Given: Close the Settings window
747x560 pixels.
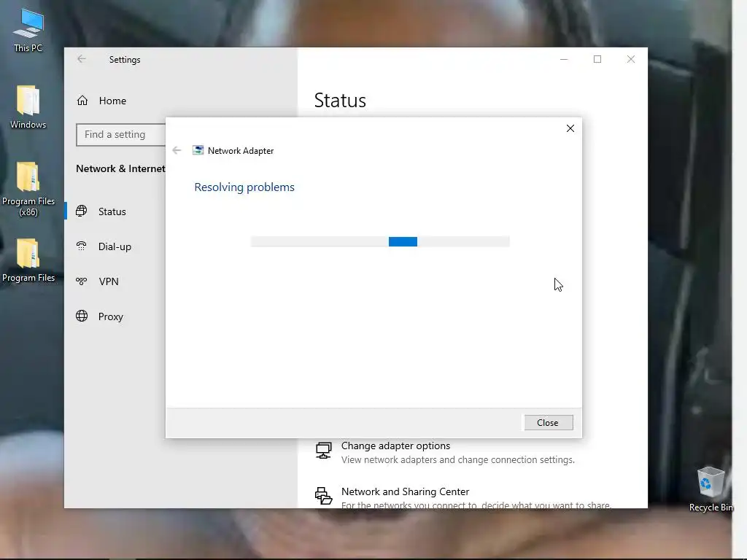Looking at the screenshot, I should point(631,59).
